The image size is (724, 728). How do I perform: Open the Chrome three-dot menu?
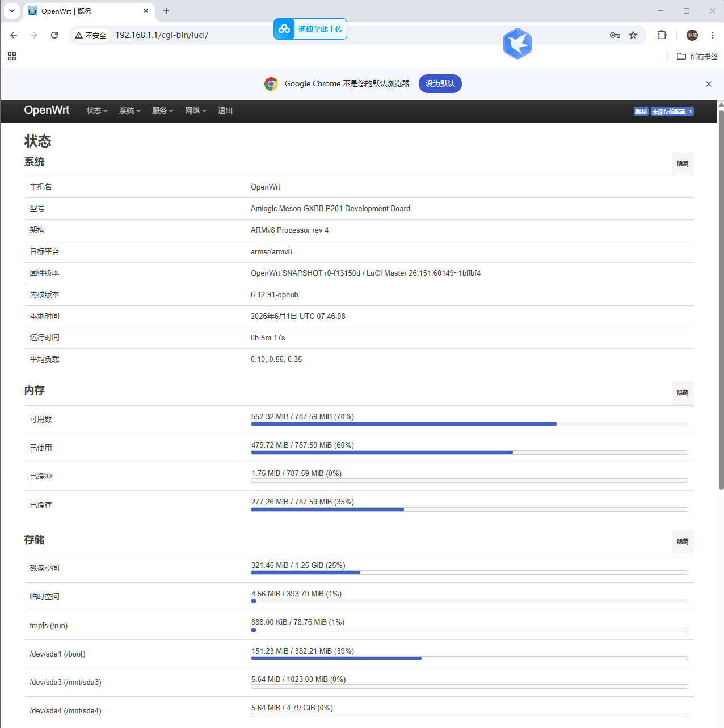click(713, 35)
